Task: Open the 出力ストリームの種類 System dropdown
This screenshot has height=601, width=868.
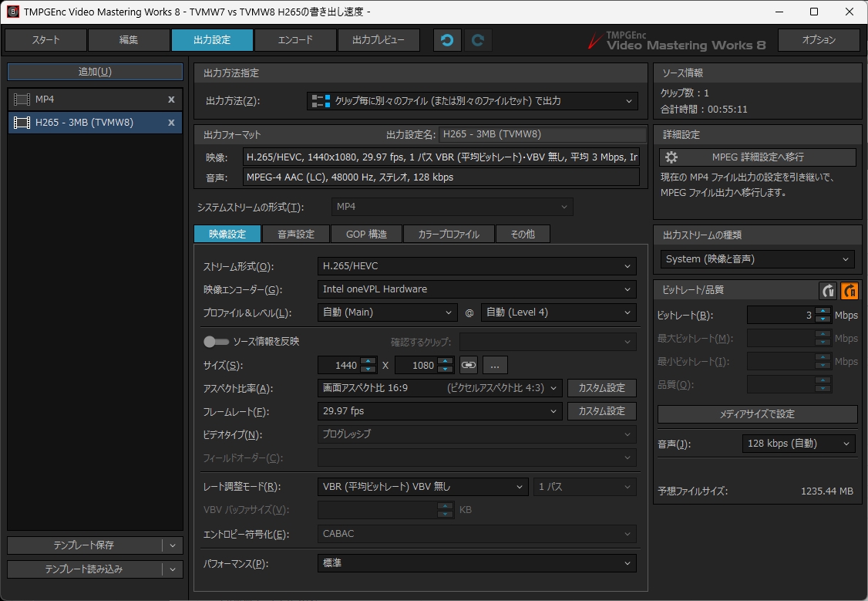Action: coord(757,259)
